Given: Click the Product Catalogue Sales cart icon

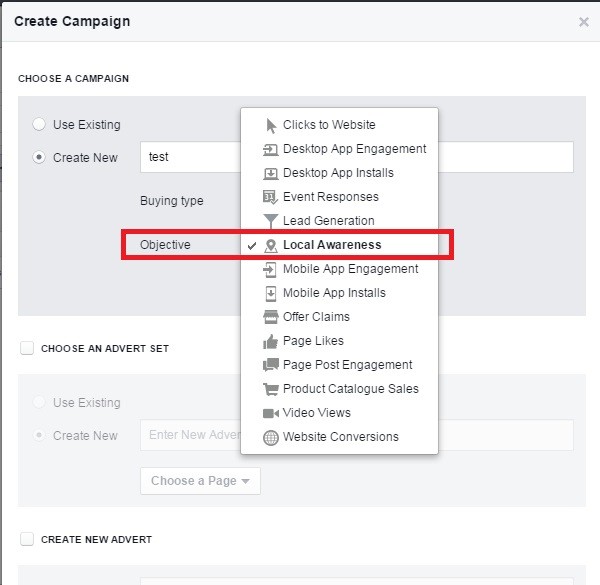Looking at the screenshot, I should [271, 389].
